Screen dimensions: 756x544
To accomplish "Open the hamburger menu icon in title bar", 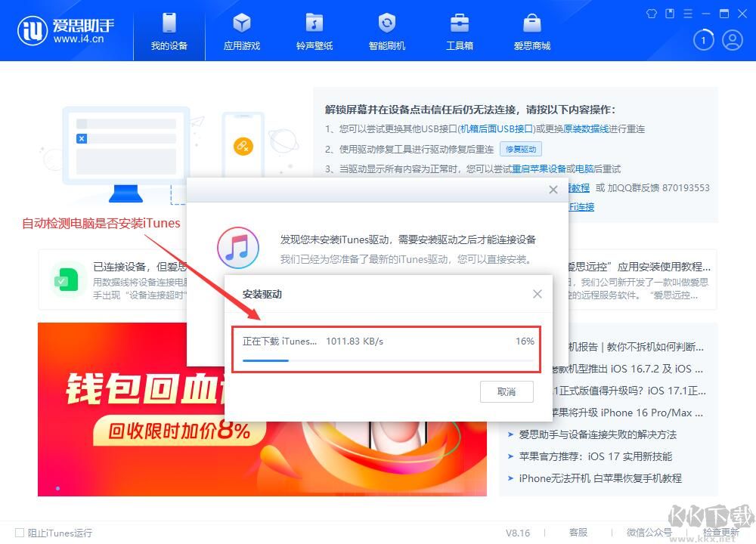I will coord(688,14).
